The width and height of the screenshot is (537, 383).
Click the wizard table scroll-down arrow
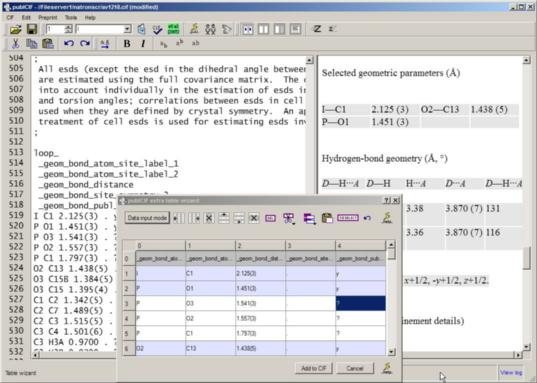(391, 352)
